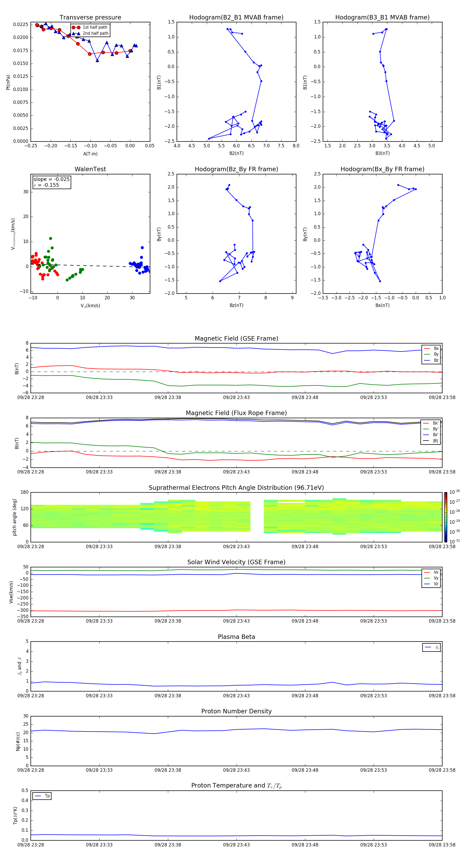Click the 'Bx(nT)' x-axis label
Image resolution: width=473 pixels, height=868 pixels.
(x=382, y=305)
